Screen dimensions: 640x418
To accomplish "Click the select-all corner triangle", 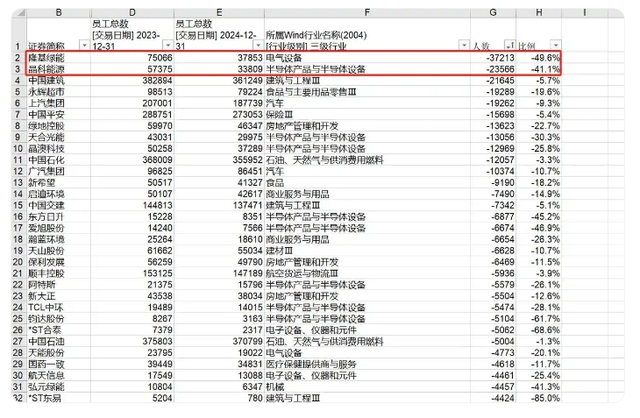I will (19, 13).
